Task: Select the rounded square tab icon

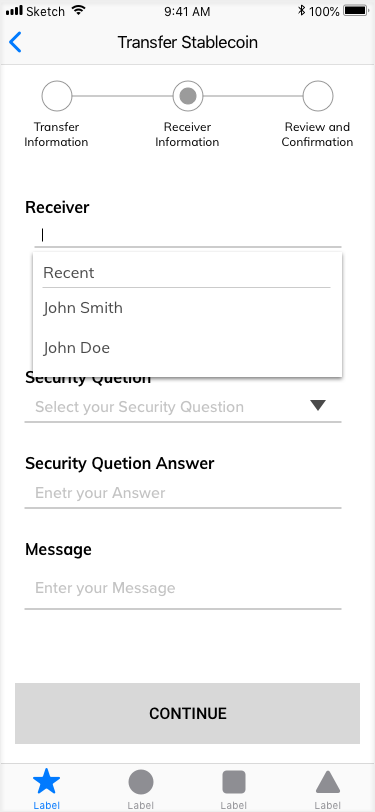Action: pos(234,782)
